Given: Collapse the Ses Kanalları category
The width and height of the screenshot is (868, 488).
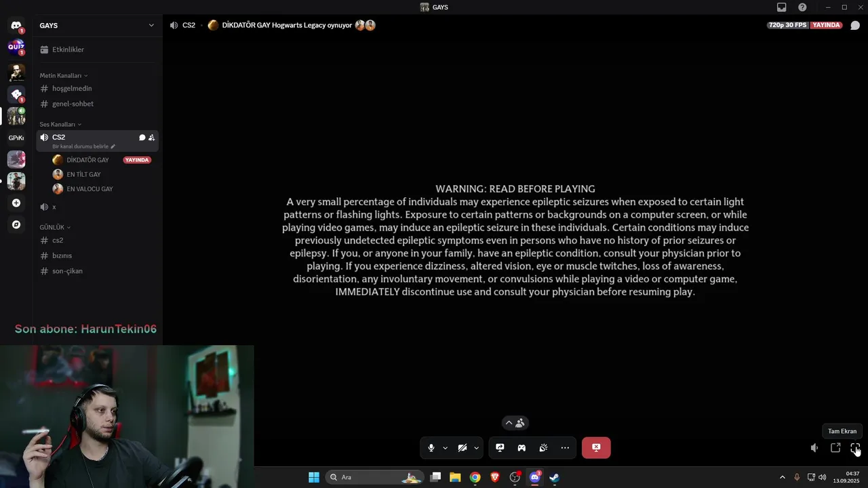Looking at the screenshot, I should [x=60, y=124].
